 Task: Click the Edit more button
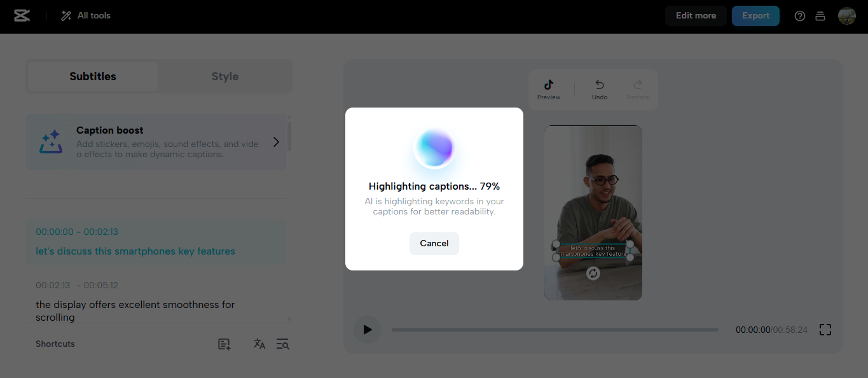point(695,15)
